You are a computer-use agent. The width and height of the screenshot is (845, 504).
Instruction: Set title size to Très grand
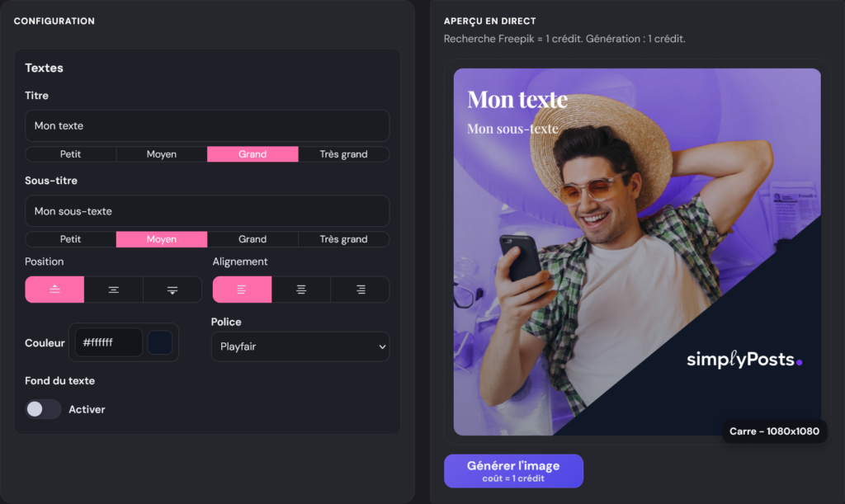point(344,154)
